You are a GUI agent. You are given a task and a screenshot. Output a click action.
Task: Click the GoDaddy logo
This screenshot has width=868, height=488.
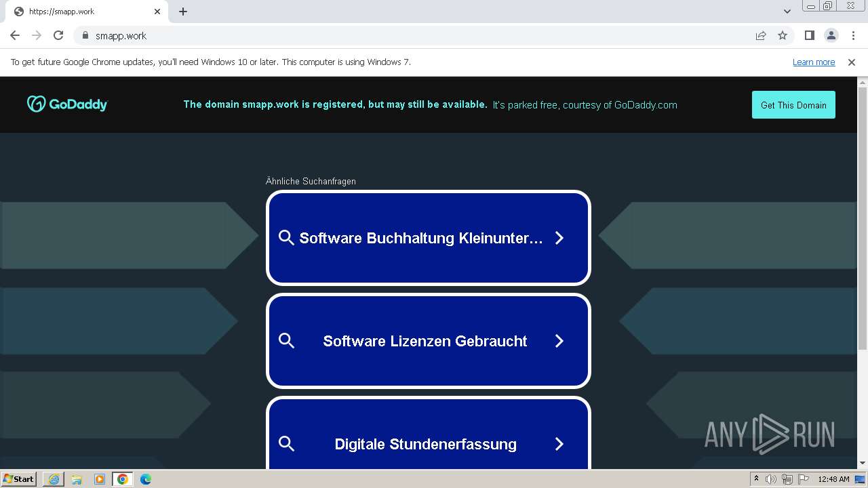(x=67, y=104)
